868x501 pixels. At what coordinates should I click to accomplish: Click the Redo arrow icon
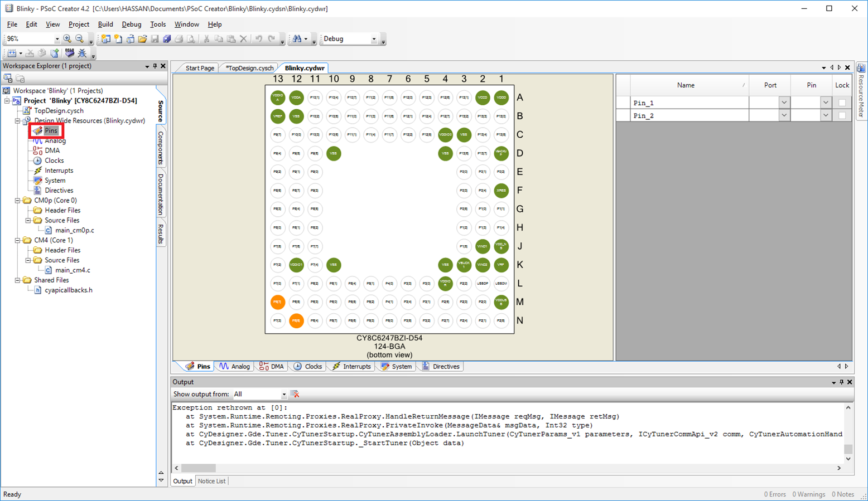tap(272, 39)
